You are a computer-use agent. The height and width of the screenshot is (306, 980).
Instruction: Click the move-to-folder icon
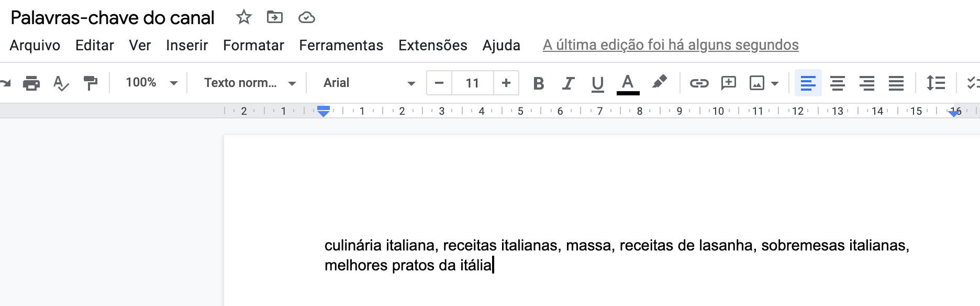coord(274,17)
